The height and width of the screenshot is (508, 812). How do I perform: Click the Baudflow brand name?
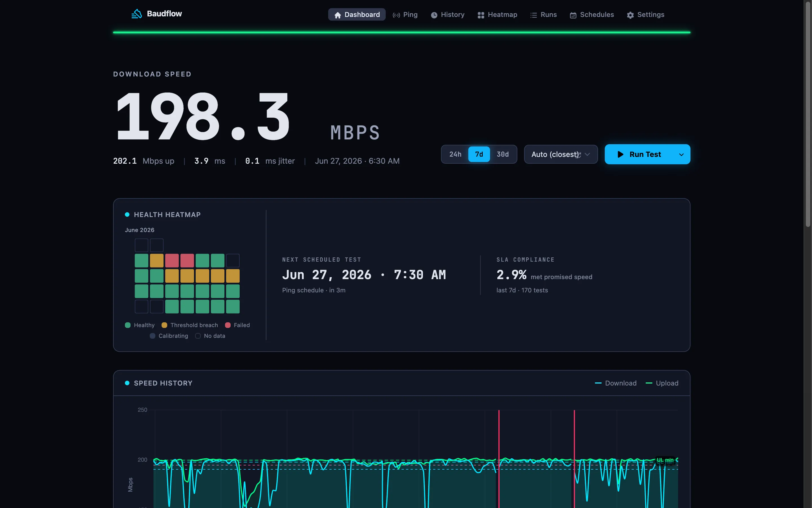[164, 14]
